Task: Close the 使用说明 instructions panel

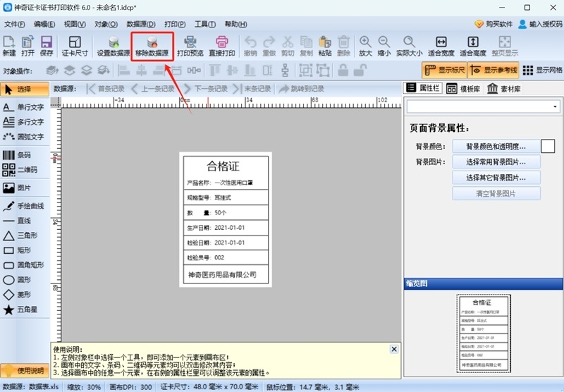Action: 394,349
